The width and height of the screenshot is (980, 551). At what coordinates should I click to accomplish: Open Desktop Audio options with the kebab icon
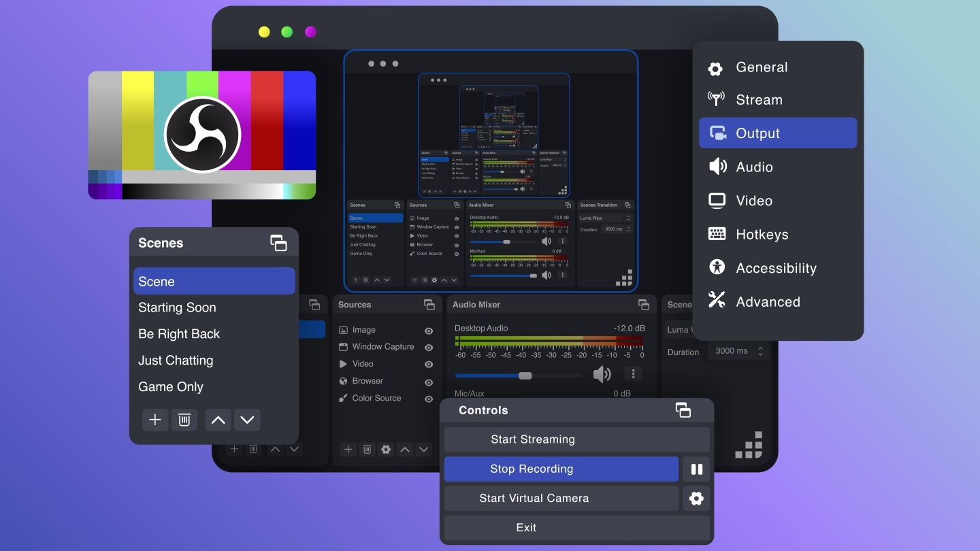pos(633,373)
